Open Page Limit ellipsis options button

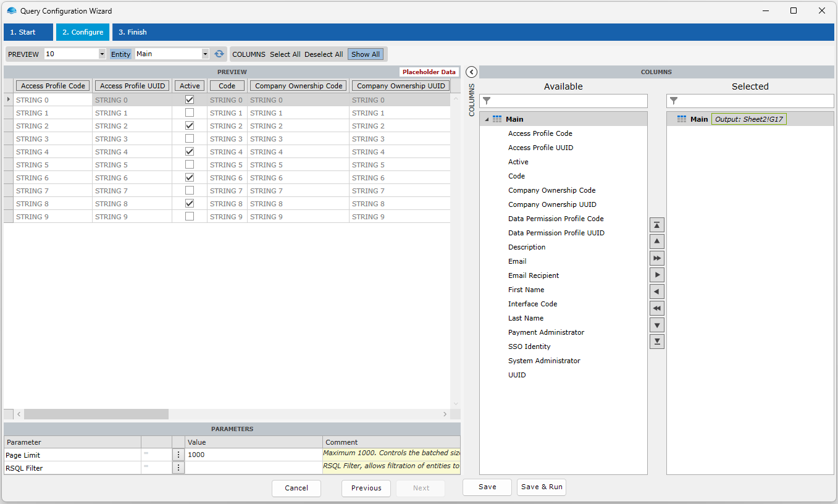click(x=178, y=455)
